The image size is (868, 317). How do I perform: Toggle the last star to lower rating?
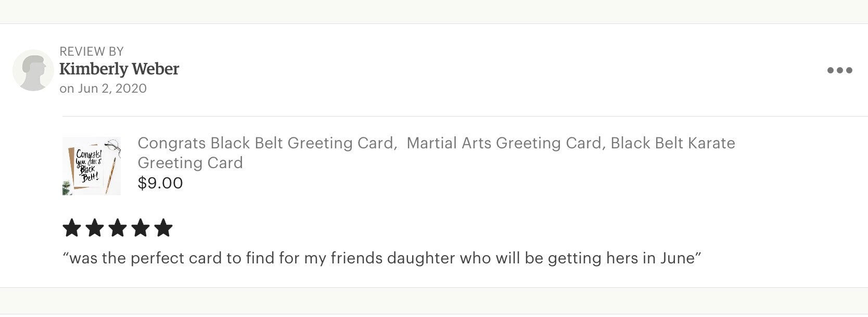(163, 227)
